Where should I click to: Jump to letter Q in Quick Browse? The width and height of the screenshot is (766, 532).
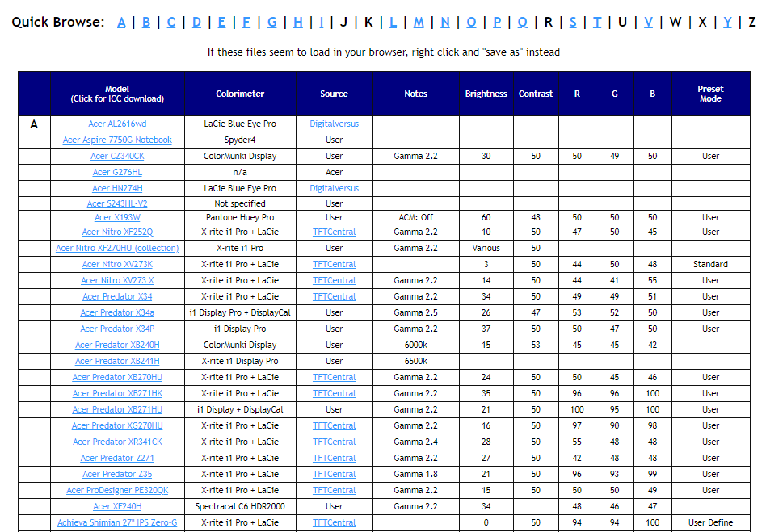(x=523, y=23)
